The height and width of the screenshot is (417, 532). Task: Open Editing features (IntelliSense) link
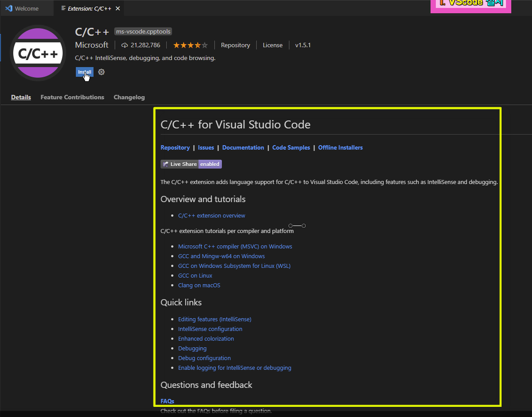click(215, 319)
